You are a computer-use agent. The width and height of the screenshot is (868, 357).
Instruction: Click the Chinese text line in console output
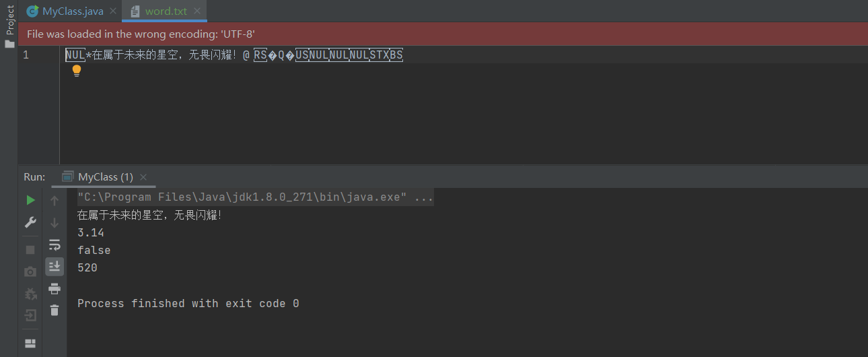[149, 216]
